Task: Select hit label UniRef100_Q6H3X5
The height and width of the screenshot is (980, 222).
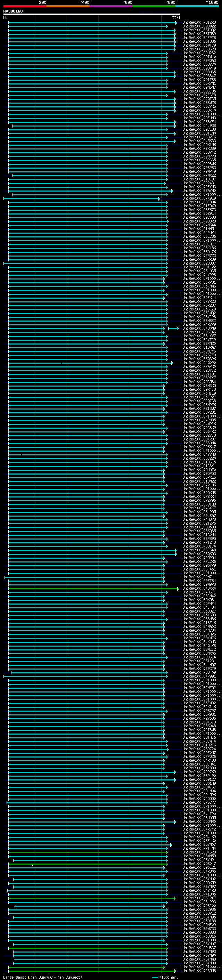Action: 199,386
